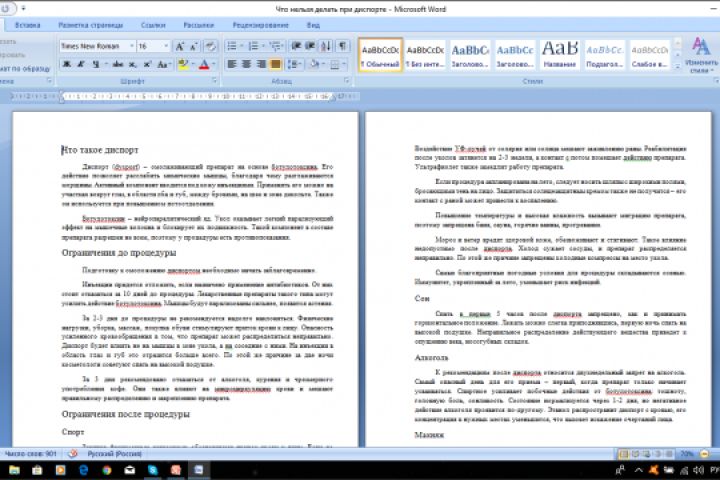Apply red font color button
This screenshot has height=480, width=720.
tap(204, 65)
